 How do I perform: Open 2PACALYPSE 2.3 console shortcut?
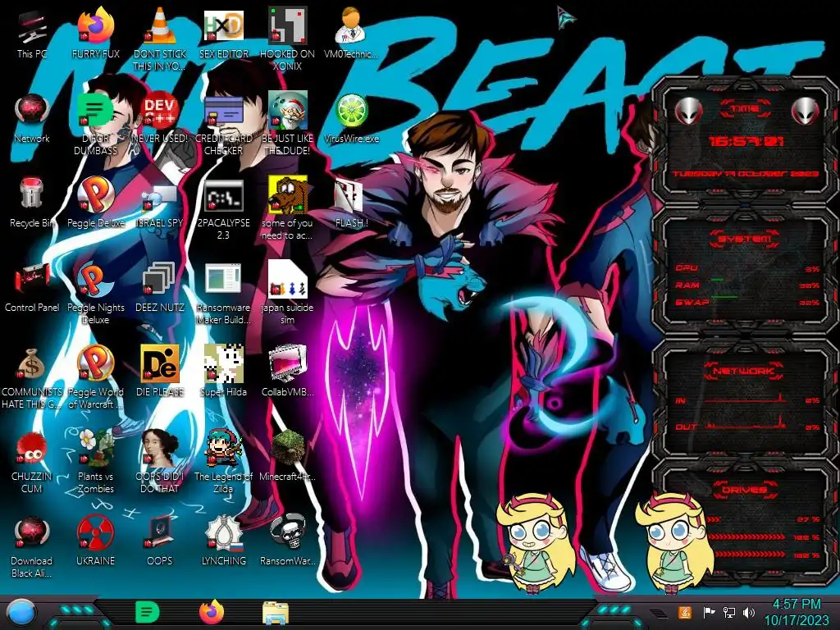pos(224,209)
